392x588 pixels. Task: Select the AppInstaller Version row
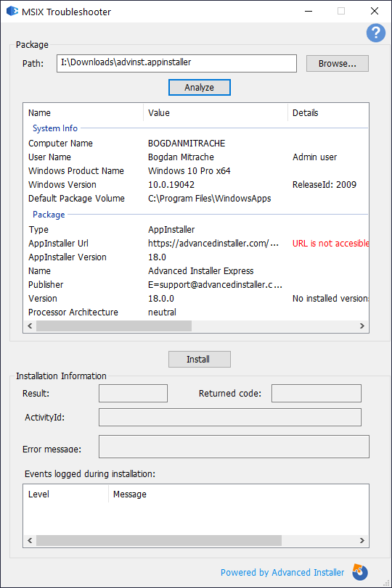click(x=196, y=257)
